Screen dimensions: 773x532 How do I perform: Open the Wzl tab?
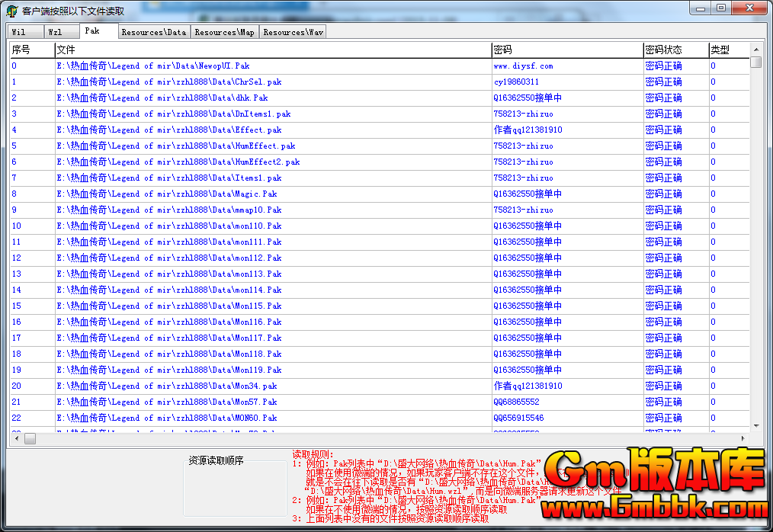(56, 32)
